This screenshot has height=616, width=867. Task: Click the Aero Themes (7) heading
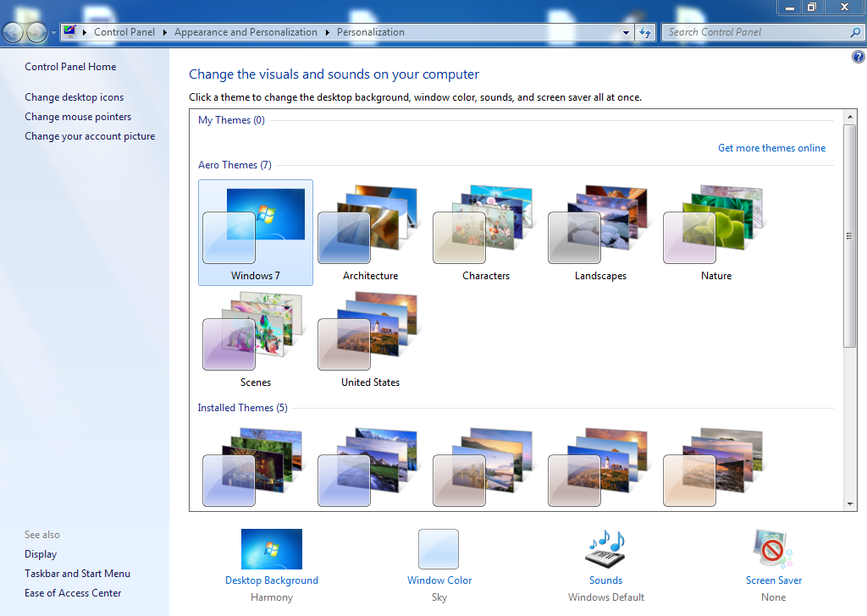pyautogui.click(x=235, y=165)
